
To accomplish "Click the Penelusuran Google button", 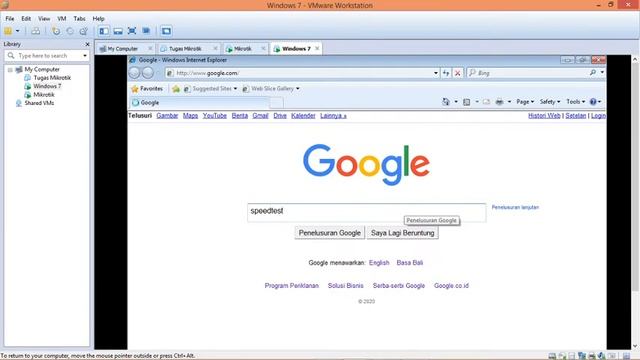I will click(x=330, y=233).
